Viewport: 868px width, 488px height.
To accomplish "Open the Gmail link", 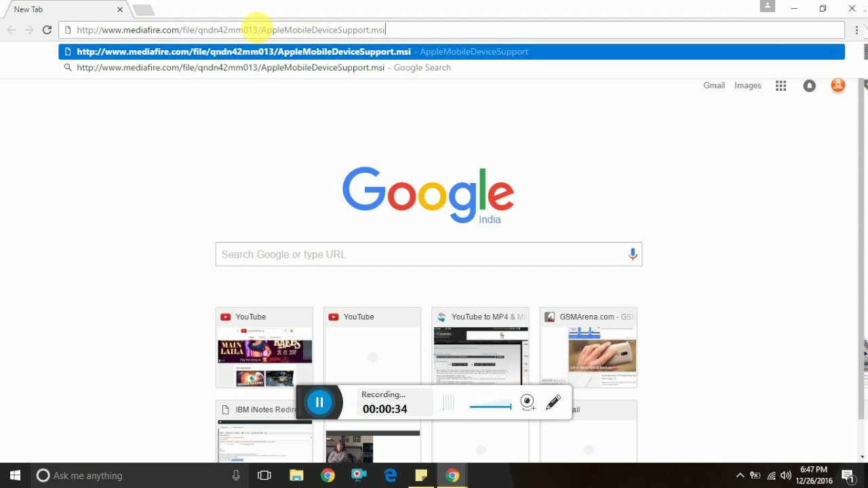I will point(714,85).
